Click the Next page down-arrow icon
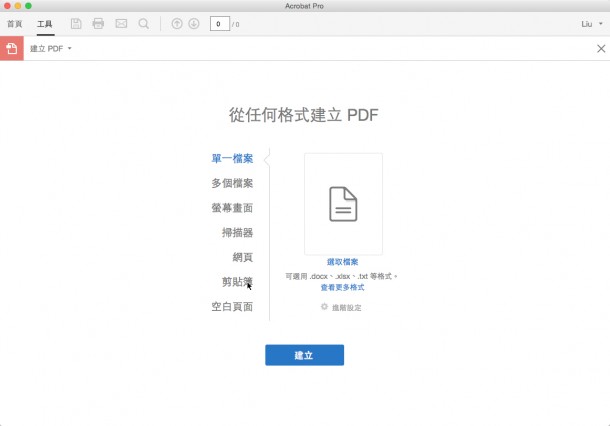Image resolution: width=610 pixels, height=426 pixels. [193, 23]
